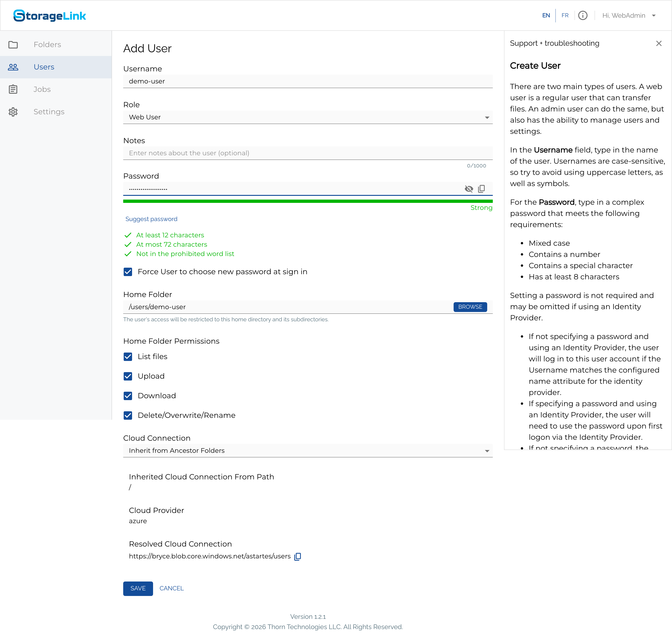Click the 'Strong' password strength label
This screenshot has width=672, height=637.
(x=481, y=208)
